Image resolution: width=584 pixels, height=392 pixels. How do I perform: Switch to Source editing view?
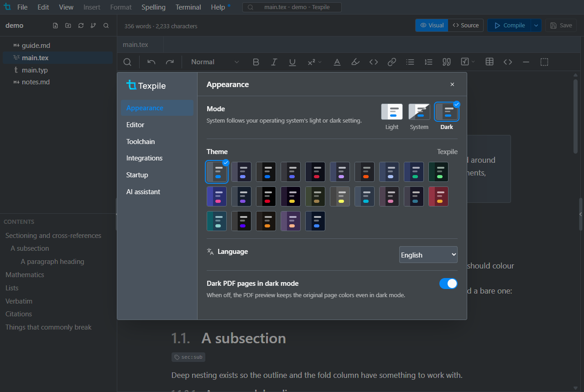pos(466,26)
